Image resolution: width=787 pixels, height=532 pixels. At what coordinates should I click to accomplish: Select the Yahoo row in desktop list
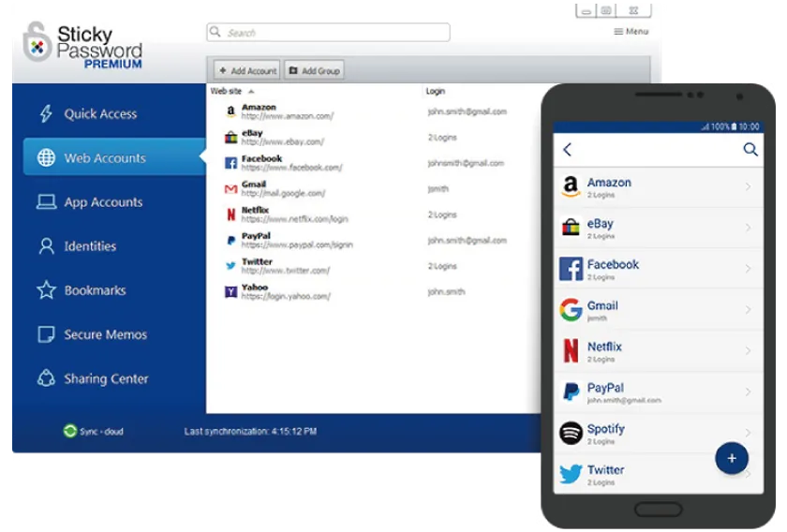coord(374,291)
